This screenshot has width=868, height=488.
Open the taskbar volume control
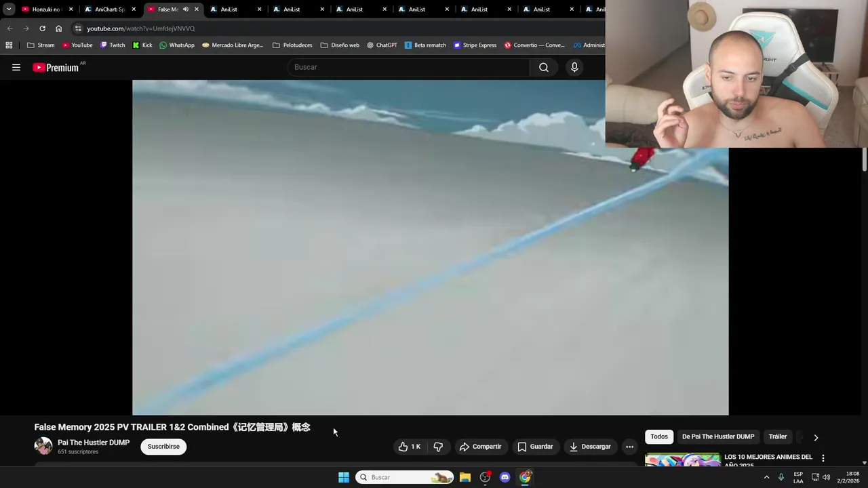tap(826, 477)
